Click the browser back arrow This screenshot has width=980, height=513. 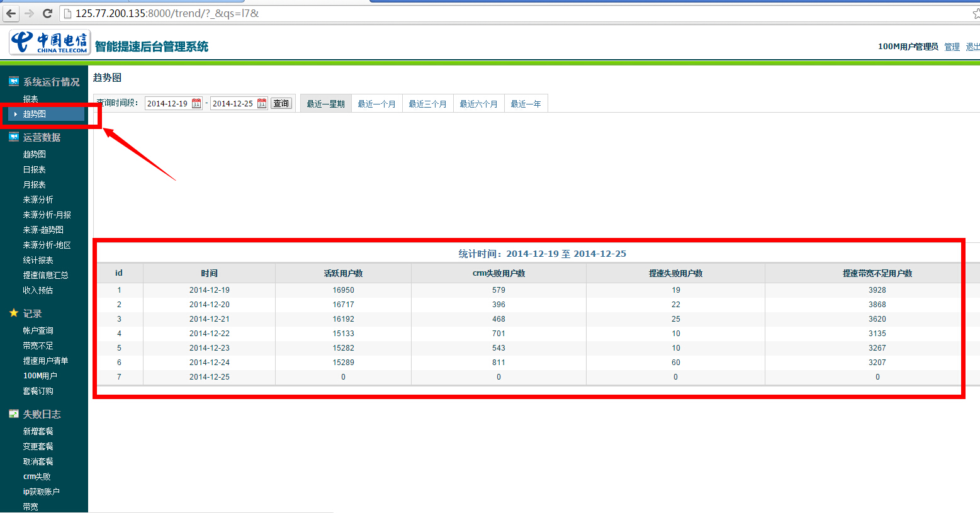click(x=11, y=13)
